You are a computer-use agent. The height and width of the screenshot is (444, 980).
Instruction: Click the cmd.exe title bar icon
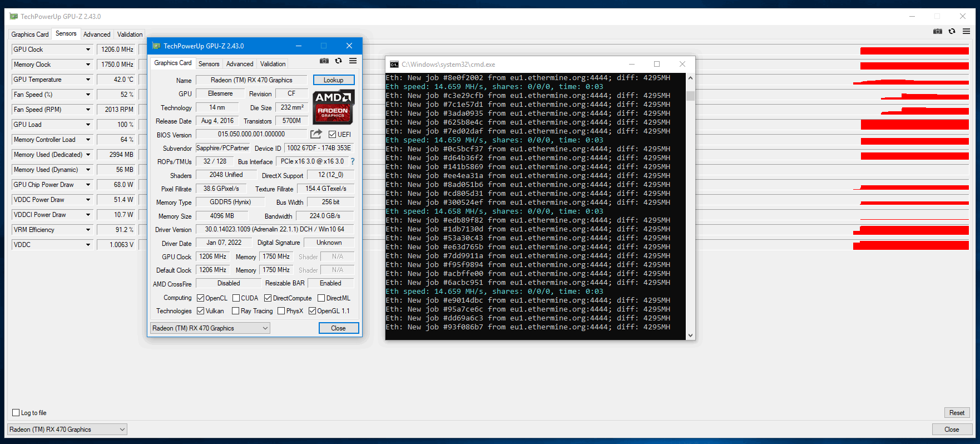point(394,64)
